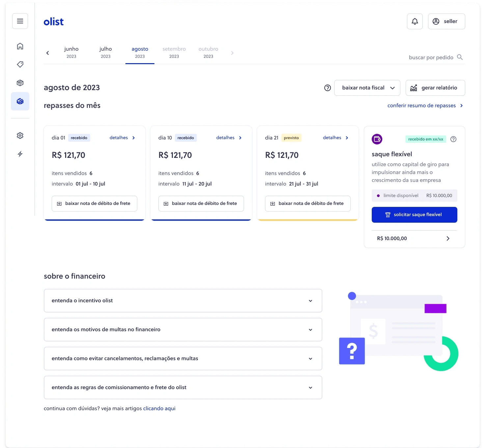The width and height of the screenshot is (485, 448).
Task: Follow the clicando aqui link
Action: (159, 409)
